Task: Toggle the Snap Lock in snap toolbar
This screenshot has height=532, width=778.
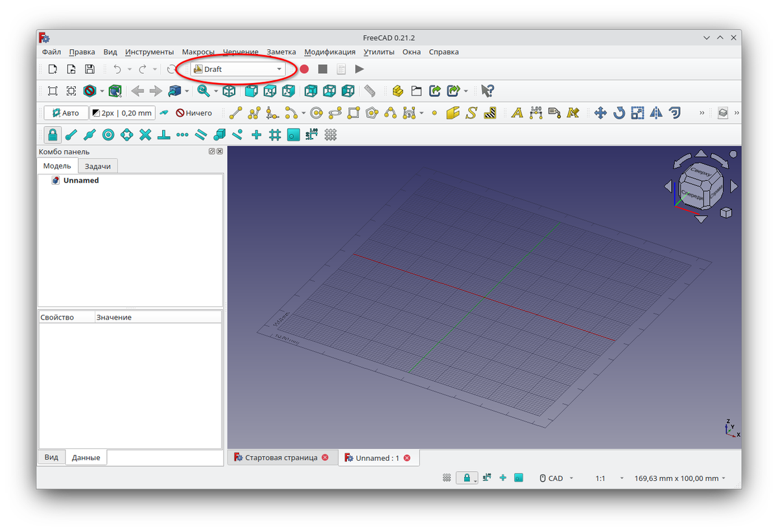Action: click(x=53, y=135)
